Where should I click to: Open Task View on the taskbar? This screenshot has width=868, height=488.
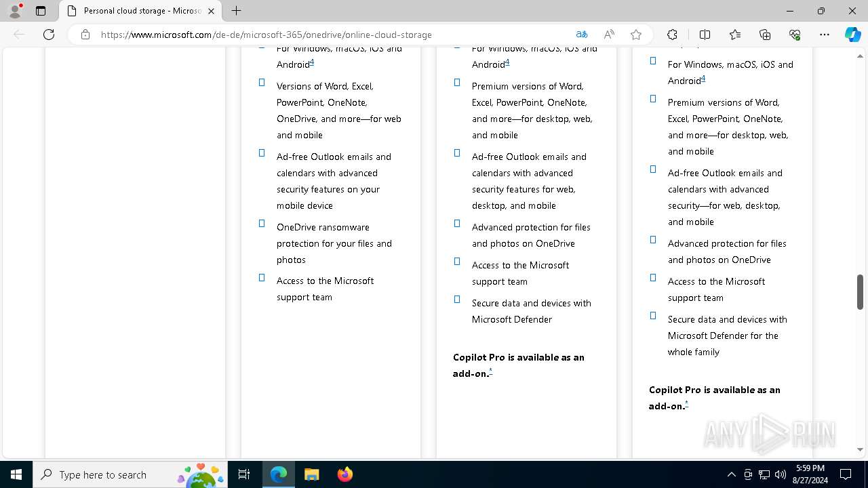click(244, 474)
